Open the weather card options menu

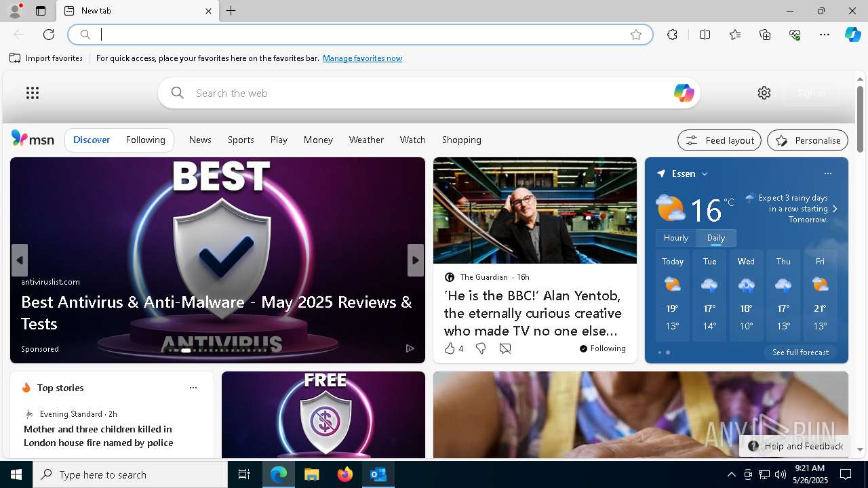coord(827,174)
